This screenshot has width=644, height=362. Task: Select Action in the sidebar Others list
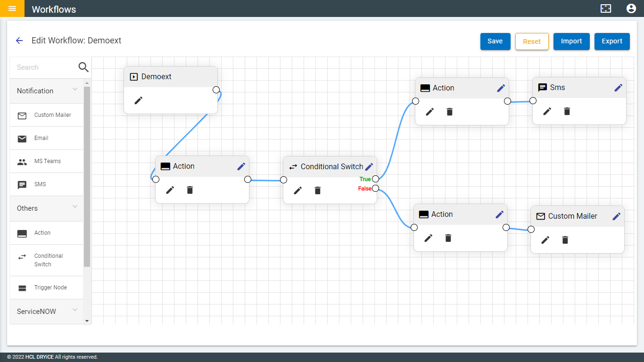[46, 233]
